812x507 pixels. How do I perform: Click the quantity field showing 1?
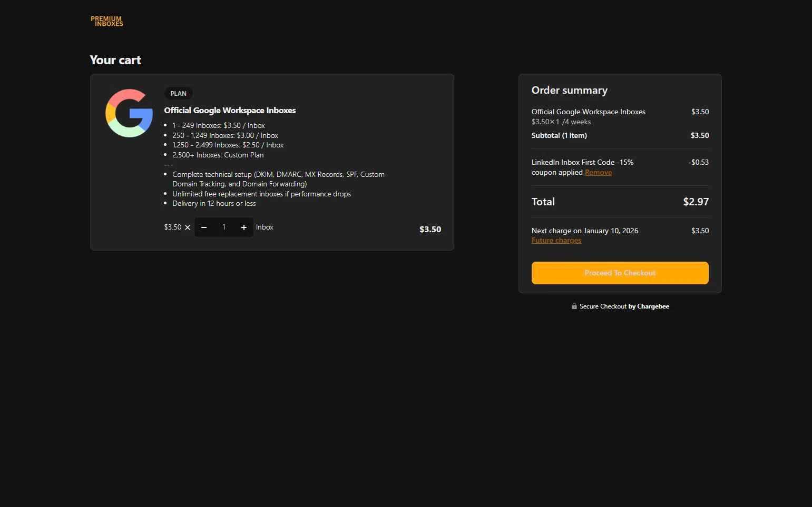pyautogui.click(x=224, y=227)
